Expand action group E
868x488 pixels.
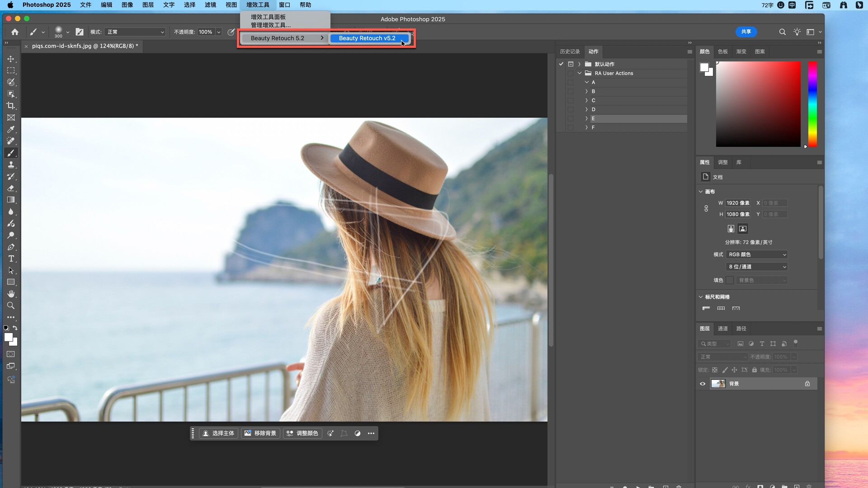[x=587, y=118]
